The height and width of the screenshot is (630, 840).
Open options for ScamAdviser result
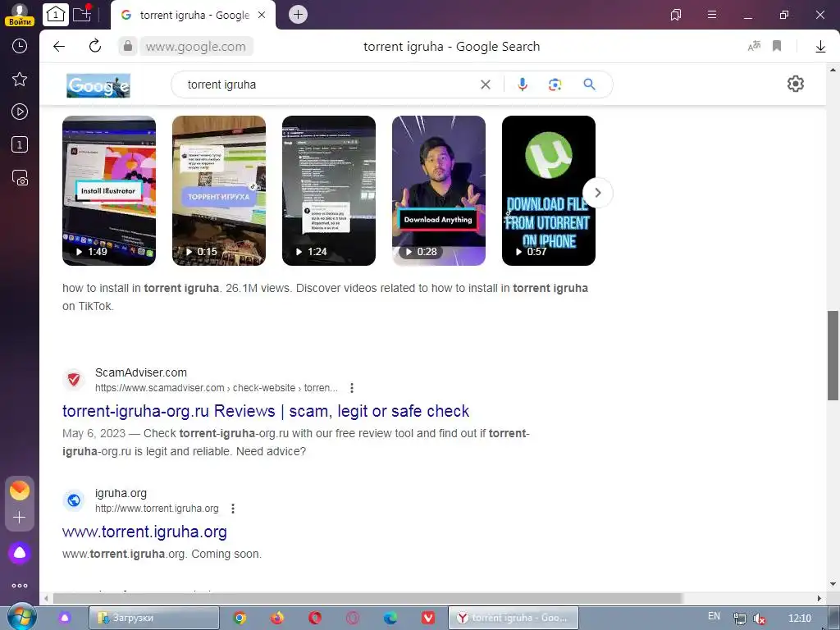(x=351, y=388)
